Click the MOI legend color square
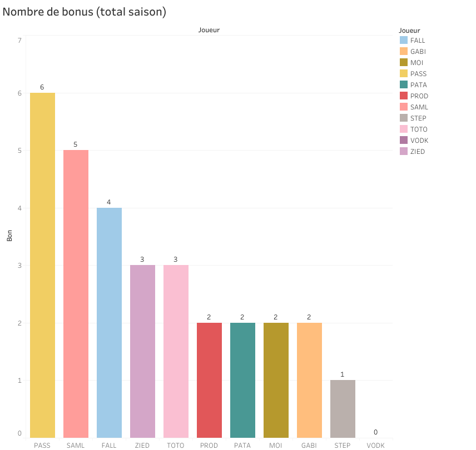Screen dimensions: 476x450 pos(404,63)
